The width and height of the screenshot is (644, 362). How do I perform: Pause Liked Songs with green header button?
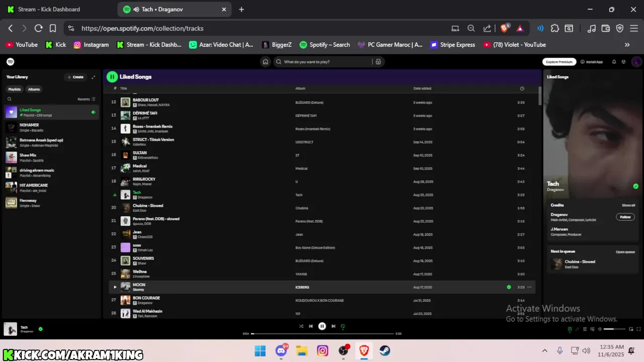click(112, 77)
